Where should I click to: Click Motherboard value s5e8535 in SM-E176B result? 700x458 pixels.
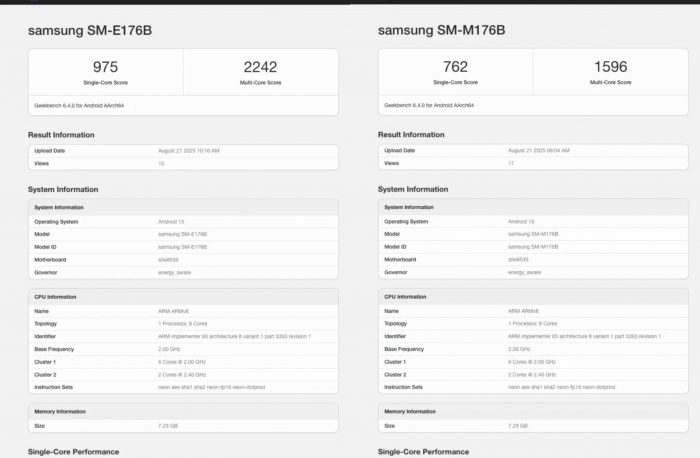point(168,260)
